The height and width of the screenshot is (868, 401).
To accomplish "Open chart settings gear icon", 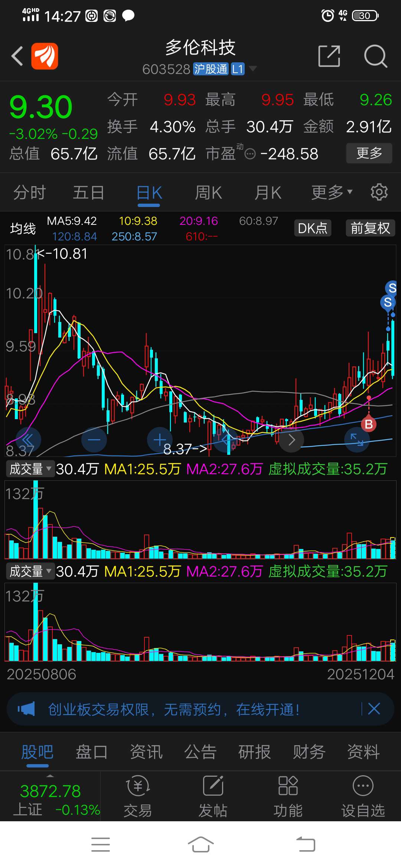I will [x=379, y=192].
